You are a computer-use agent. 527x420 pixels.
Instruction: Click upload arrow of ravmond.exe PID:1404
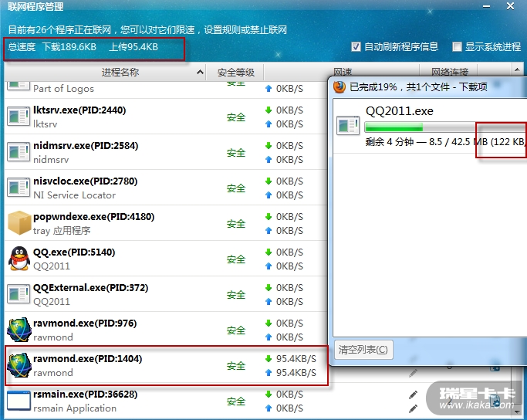point(269,373)
